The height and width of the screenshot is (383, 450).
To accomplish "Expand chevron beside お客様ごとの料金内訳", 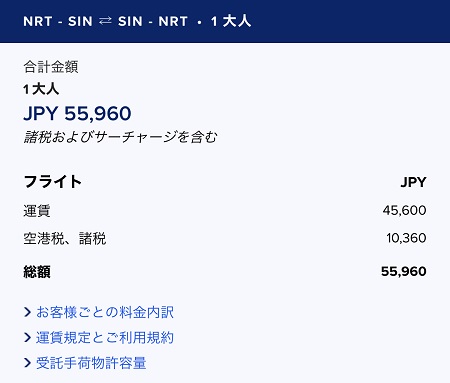I will [27, 312].
